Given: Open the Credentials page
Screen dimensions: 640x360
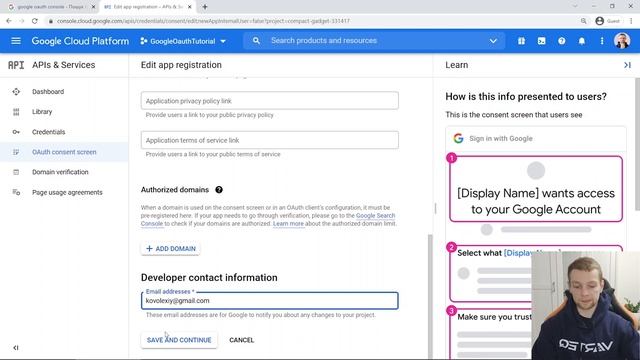Looking at the screenshot, I should tap(49, 132).
